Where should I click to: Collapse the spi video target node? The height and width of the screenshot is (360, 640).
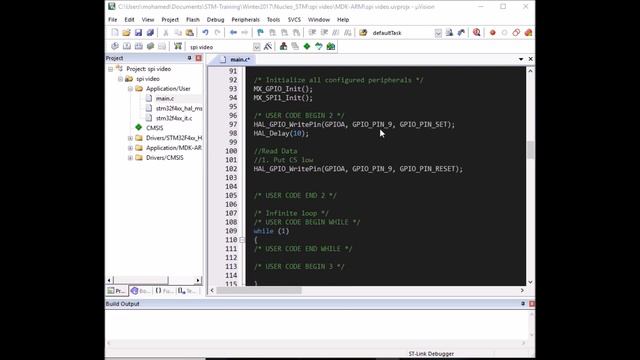pos(120,79)
